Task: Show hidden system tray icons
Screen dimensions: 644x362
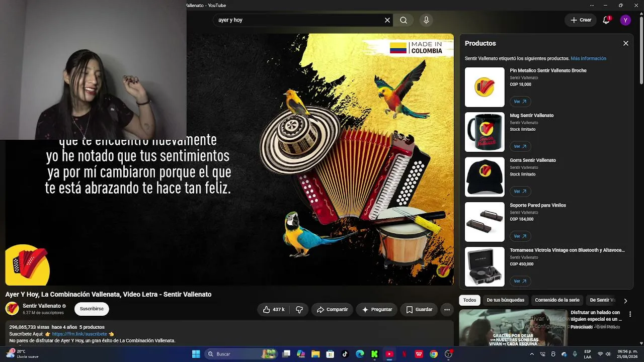Action: point(532,354)
